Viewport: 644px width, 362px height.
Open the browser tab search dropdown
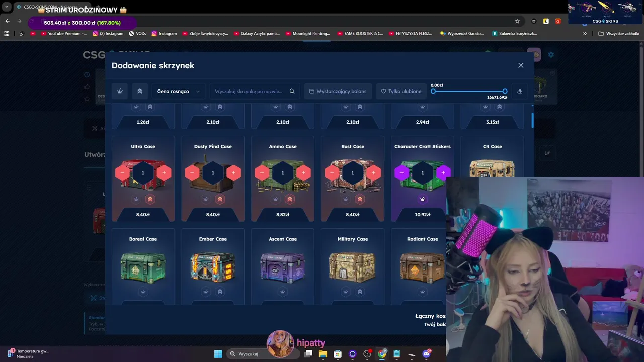7,7
